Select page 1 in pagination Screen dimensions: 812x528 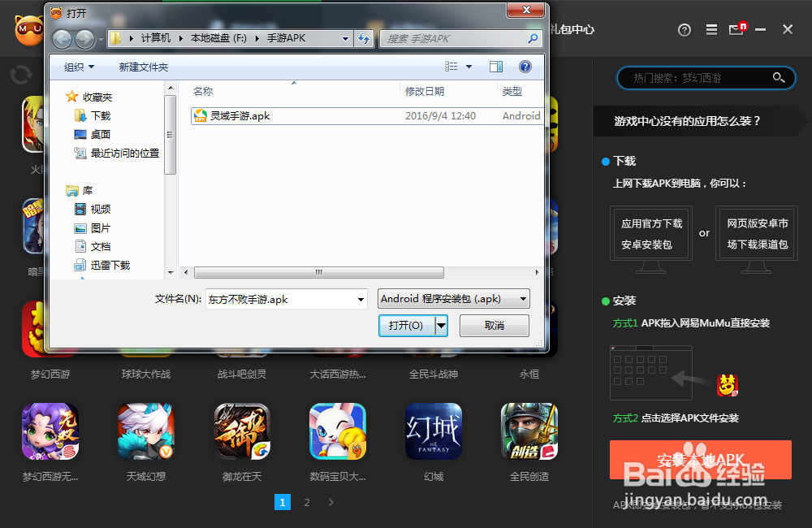[283, 502]
